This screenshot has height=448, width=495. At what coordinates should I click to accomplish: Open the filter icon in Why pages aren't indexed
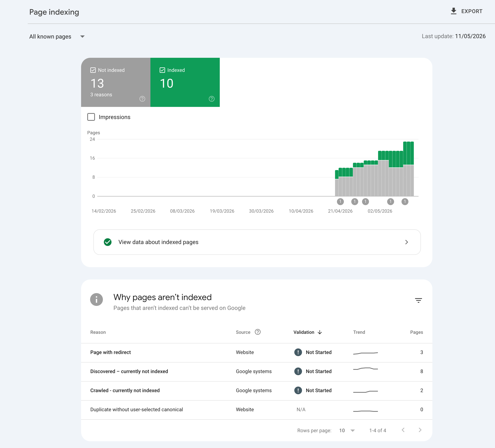point(418,300)
